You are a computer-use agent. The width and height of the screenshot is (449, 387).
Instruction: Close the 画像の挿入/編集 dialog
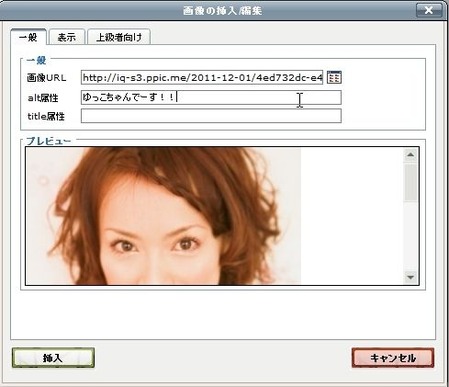pos(429,10)
